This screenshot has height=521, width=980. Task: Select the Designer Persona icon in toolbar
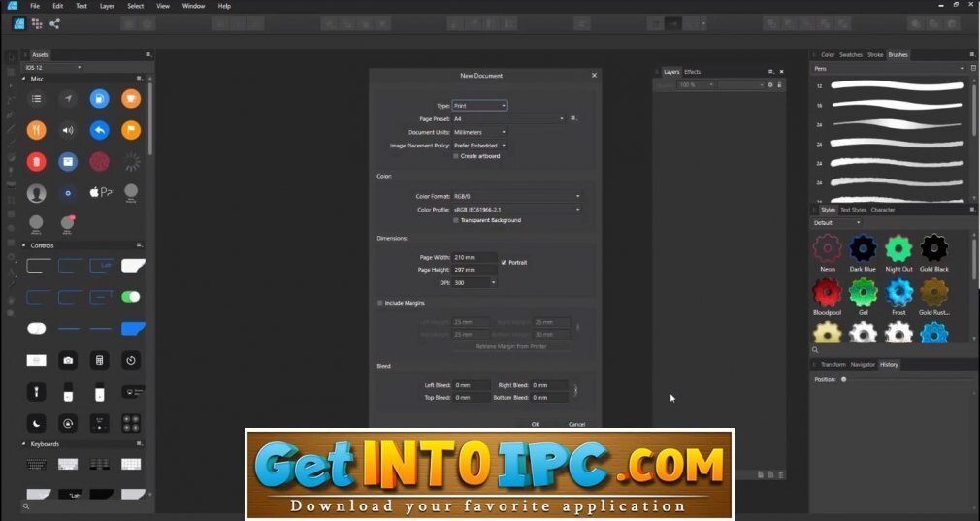point(18,23)
